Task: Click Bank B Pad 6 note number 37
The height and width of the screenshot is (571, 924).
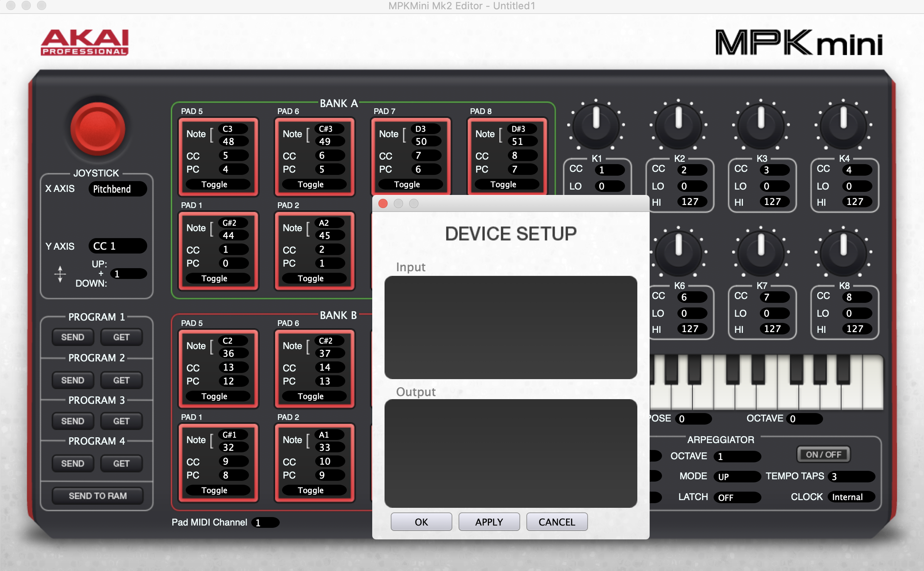Action: click(x=329, y=353)
